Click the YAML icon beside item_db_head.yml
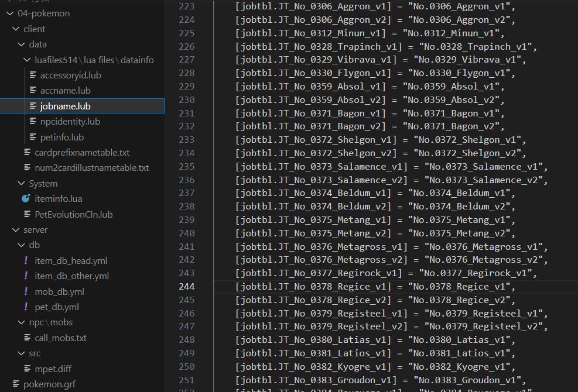The height and width of the screenshot is (392, 578). [26, 261]
